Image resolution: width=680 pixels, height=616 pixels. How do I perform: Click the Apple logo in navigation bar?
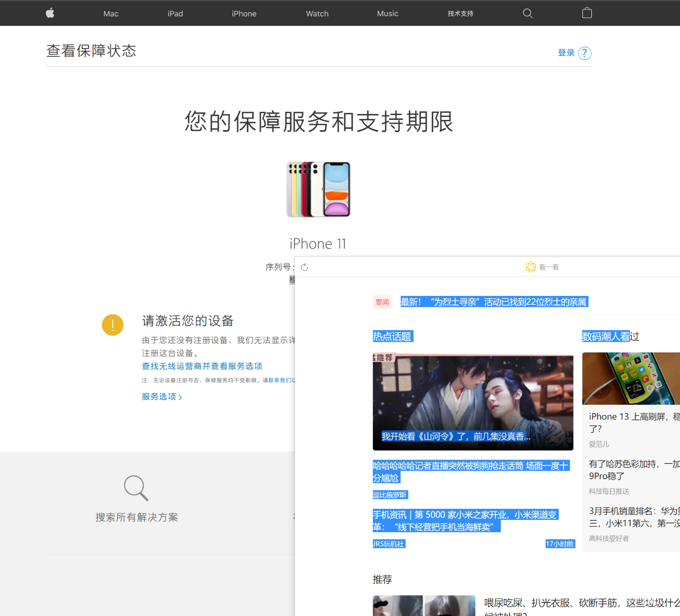(50, 13)
